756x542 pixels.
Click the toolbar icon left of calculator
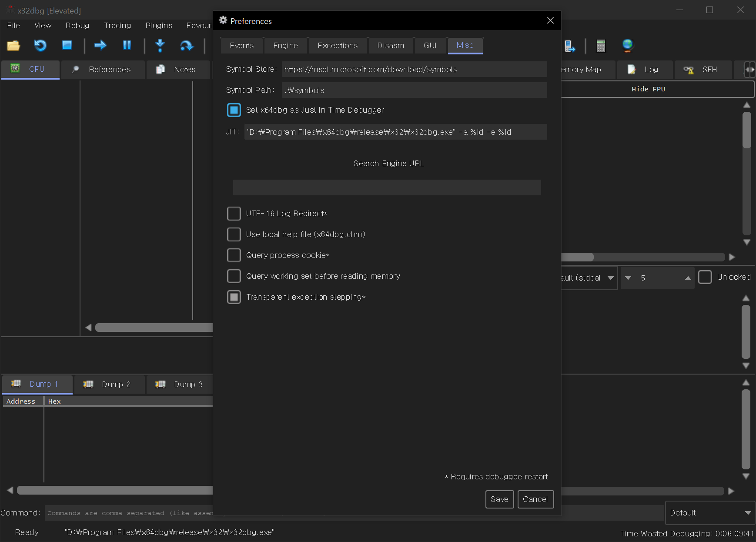pos(569,45)
